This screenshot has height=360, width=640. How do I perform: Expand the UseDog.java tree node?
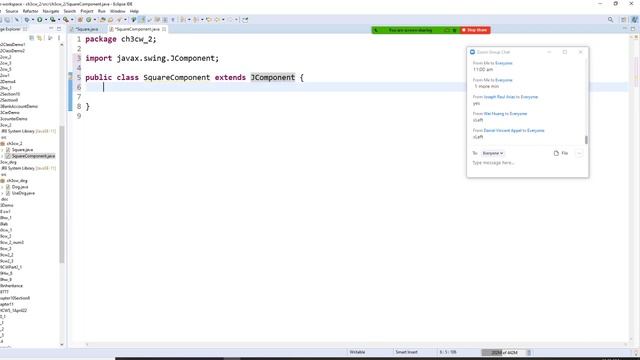pos(2,193)
